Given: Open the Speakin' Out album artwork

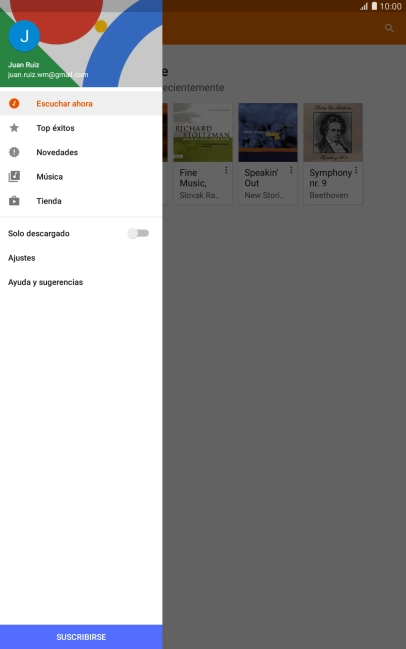Looking at the screenshot, I should tap(268, 132).
